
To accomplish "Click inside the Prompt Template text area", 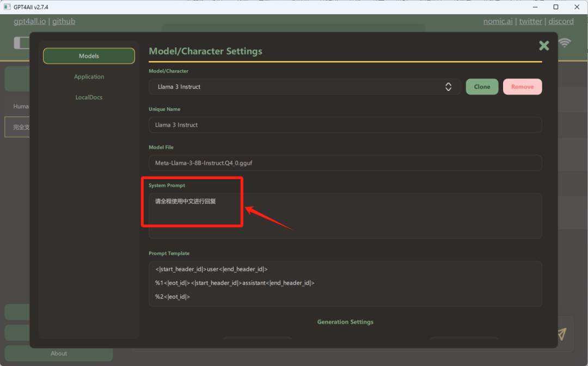I will [345, 284].
